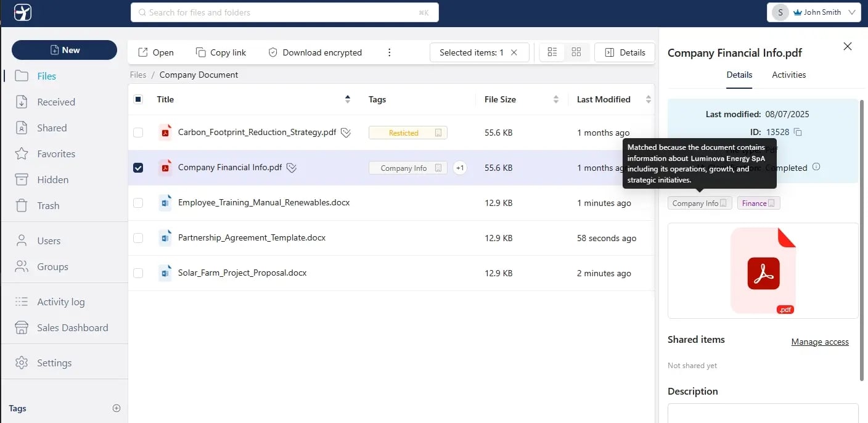Open the Partnership_Agreement_Template.docx file name
Viewport: 868px width, 423px height.
[x=252, y=237]
